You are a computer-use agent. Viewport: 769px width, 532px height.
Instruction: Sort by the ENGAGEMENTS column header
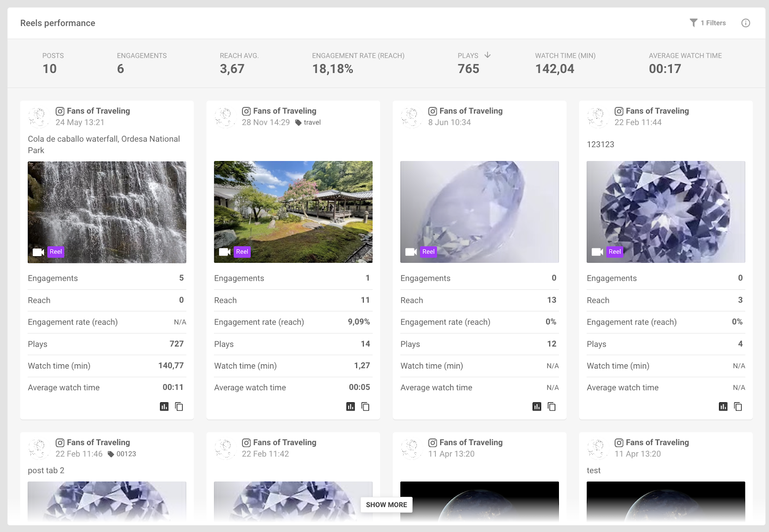point(142,56)
